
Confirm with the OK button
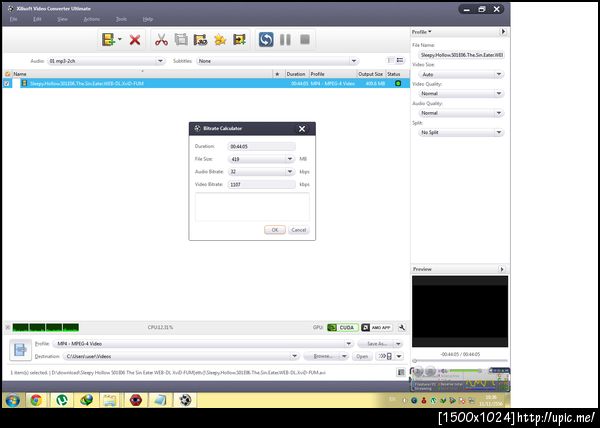tap(275, 230)
